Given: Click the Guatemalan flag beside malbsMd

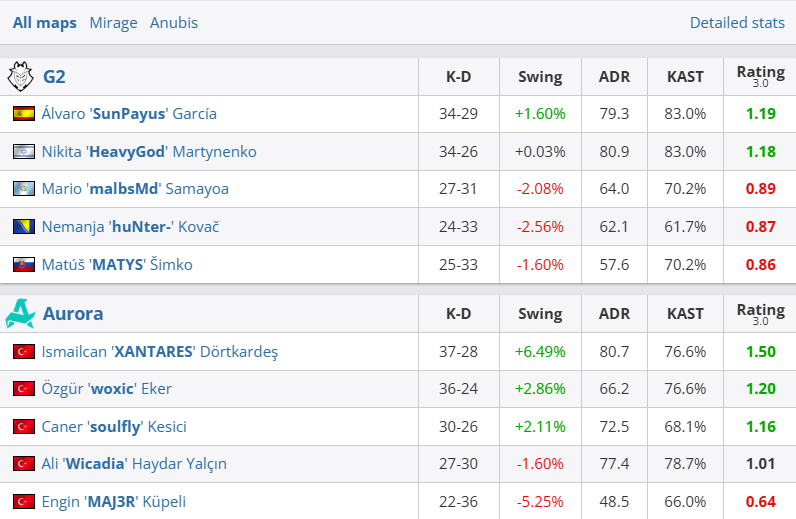Looking at the screenshot, I should tap(23, 189).
